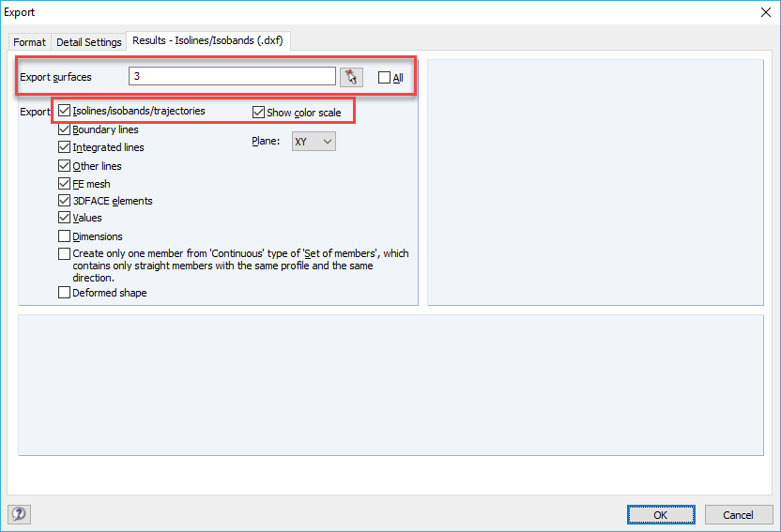Uncheck Show color scale
This screenshot has width=781, height=532.
click(x=258, y=113)
